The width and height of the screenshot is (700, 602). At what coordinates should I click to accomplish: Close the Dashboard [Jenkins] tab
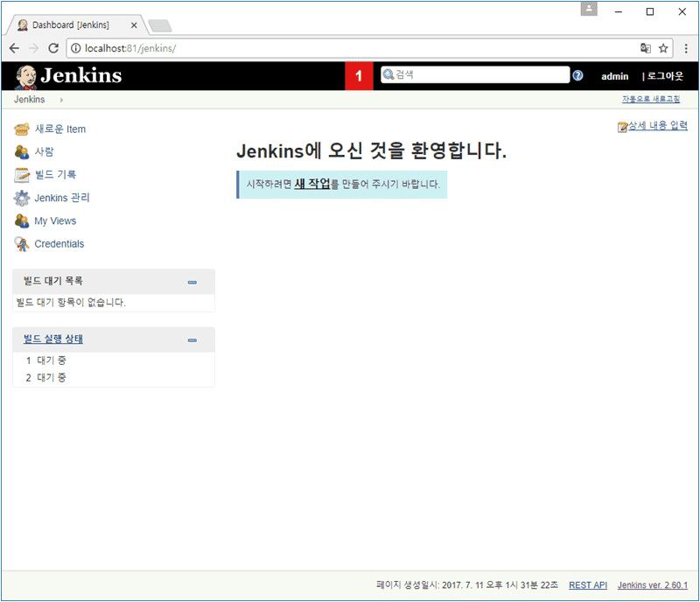coord(134,25)
